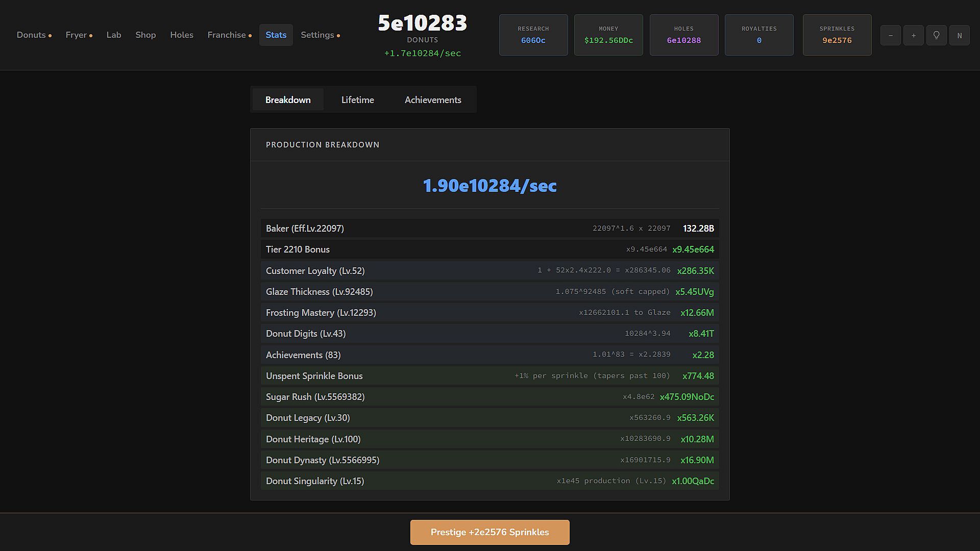This screenshot has width=980, height=551.
Task: Open the Fryer menu
Action: [x=79, y=35]
